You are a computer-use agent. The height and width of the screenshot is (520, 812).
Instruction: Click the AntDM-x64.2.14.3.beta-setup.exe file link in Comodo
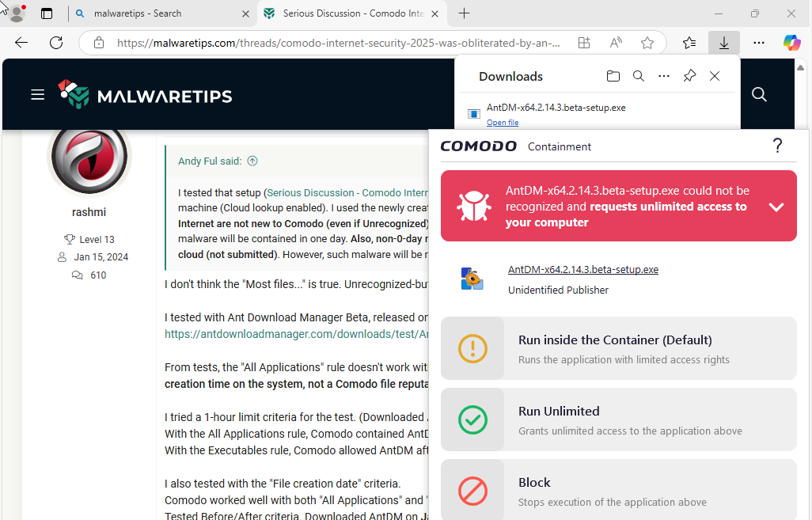click(583, 269)
